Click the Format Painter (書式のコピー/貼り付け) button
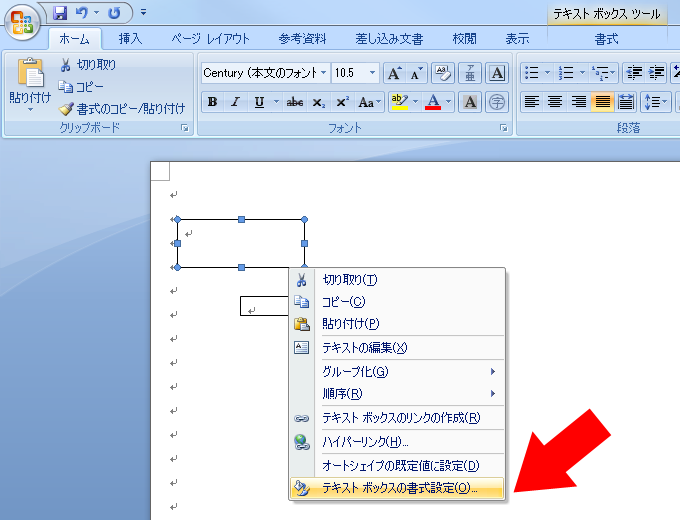This screenshot has width=680, height=520. (x=122, y=108)
